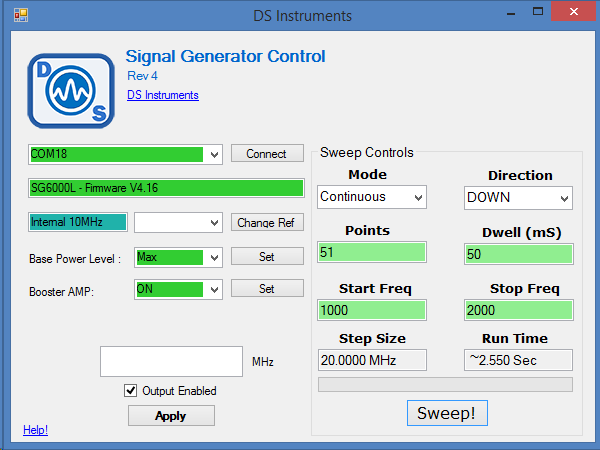This screenshot has width=600, height=450.
Task: Click Set for Base Power Level
Action: (267, 257)
